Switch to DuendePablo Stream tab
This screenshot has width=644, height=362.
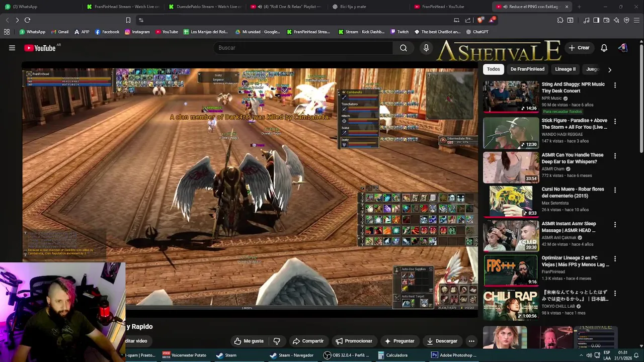point(205,7)
